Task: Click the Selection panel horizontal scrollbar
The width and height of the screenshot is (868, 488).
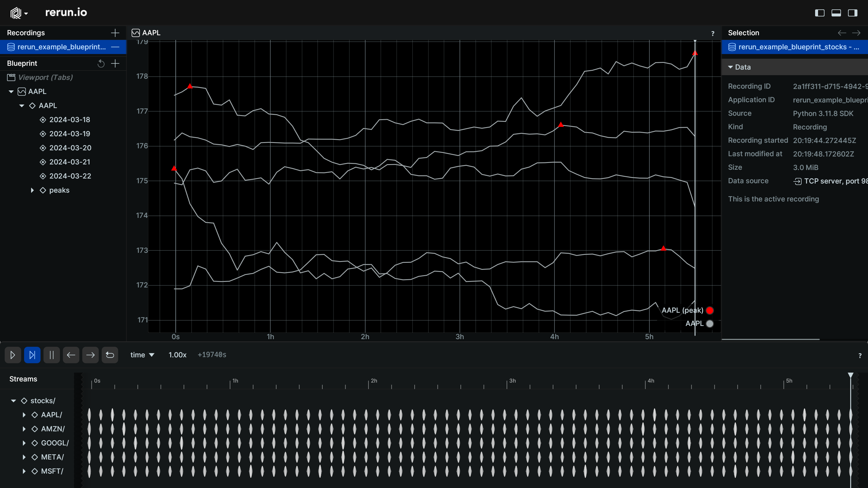Action: (x=771, y=339)
